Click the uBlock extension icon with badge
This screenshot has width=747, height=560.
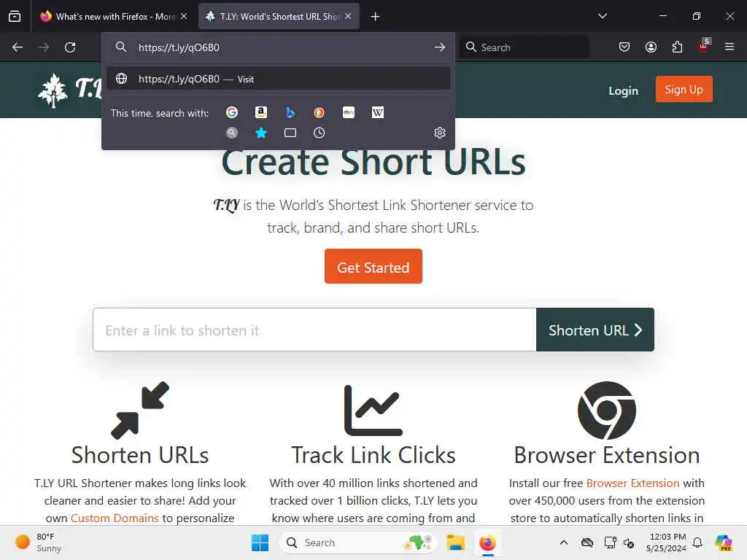tap(704, 46)
